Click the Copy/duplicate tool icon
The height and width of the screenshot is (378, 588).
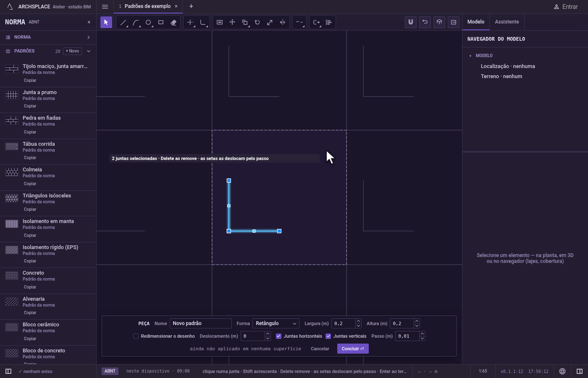(x=245, y=22)
